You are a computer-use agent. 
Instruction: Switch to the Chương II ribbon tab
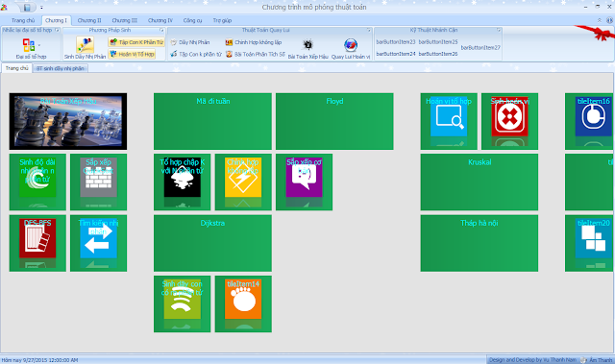pos(89,20)
